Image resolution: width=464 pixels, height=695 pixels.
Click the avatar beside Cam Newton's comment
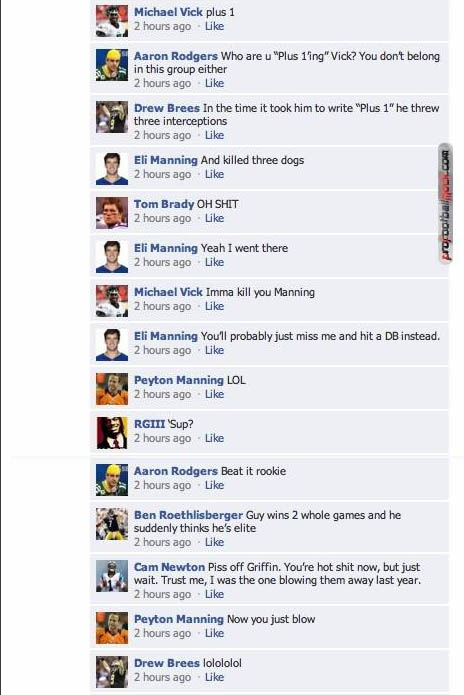[x=112, y=576]
